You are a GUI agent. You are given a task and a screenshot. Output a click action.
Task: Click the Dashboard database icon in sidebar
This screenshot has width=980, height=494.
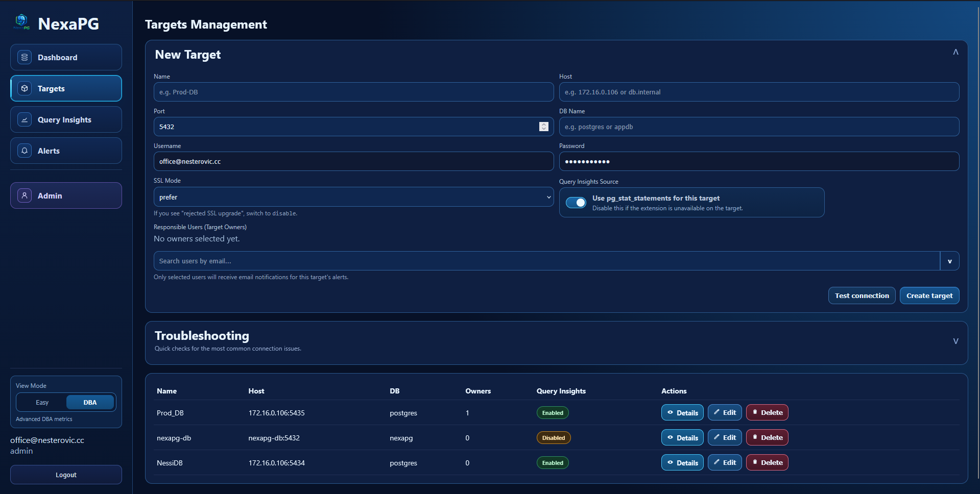point(25,57)
